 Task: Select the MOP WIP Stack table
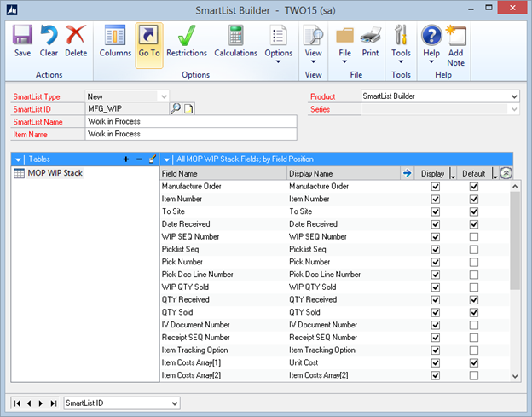pyautogui.click(x=55, y=173)
